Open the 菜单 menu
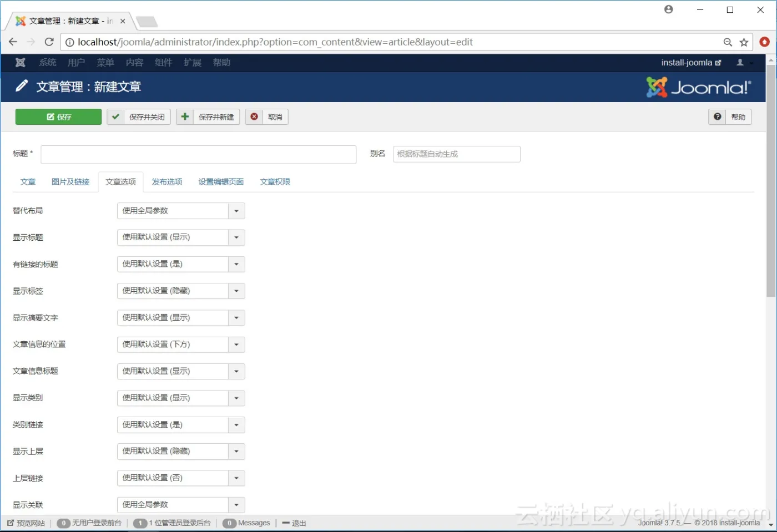This screenshot has width=777, height=532. click(x=105, y=63)
